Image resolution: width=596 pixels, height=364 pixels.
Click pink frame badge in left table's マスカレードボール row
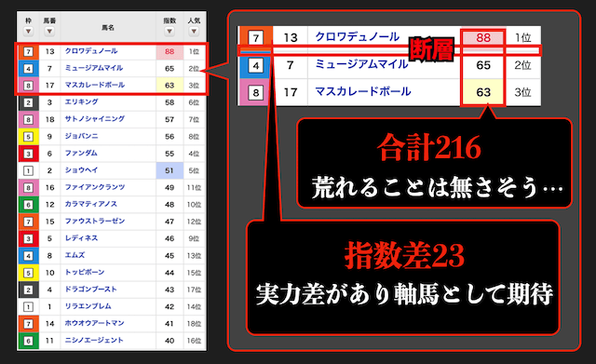coord(28,86)
